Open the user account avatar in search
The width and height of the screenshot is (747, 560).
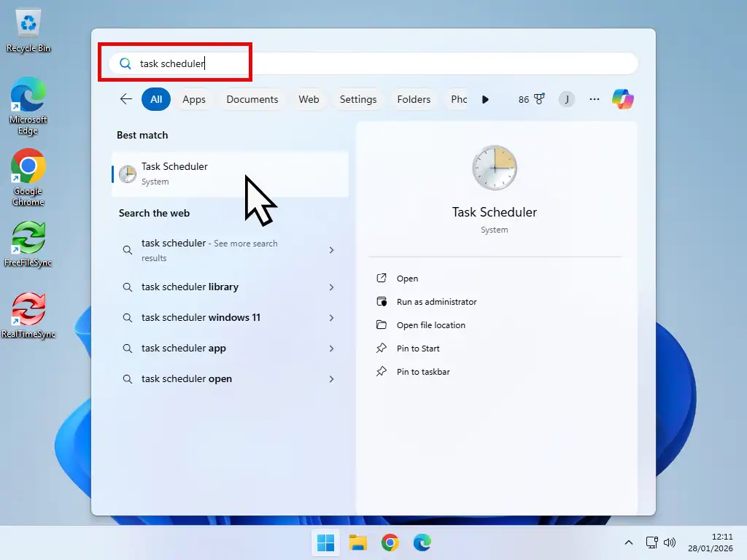pos(567,98)
